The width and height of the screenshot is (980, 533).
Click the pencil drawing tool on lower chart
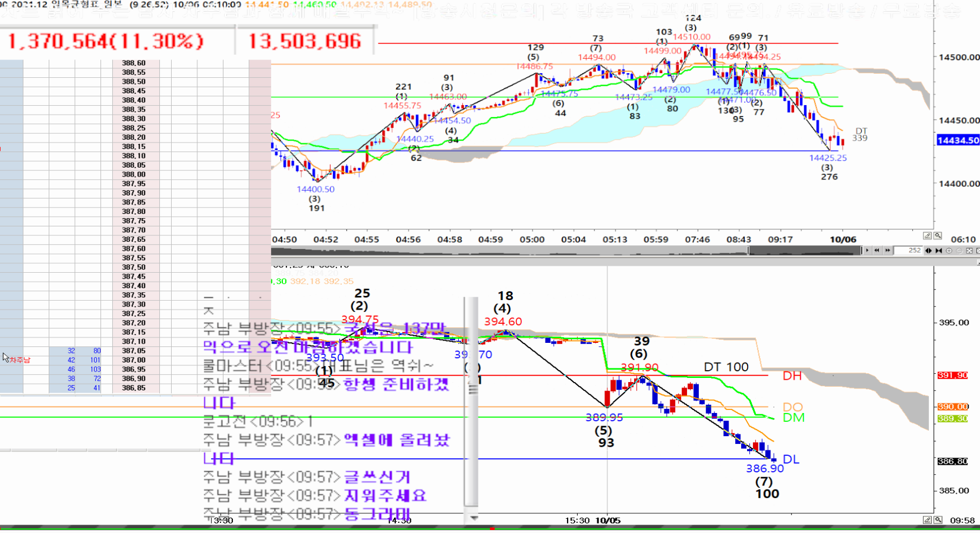tap(927, 520)
